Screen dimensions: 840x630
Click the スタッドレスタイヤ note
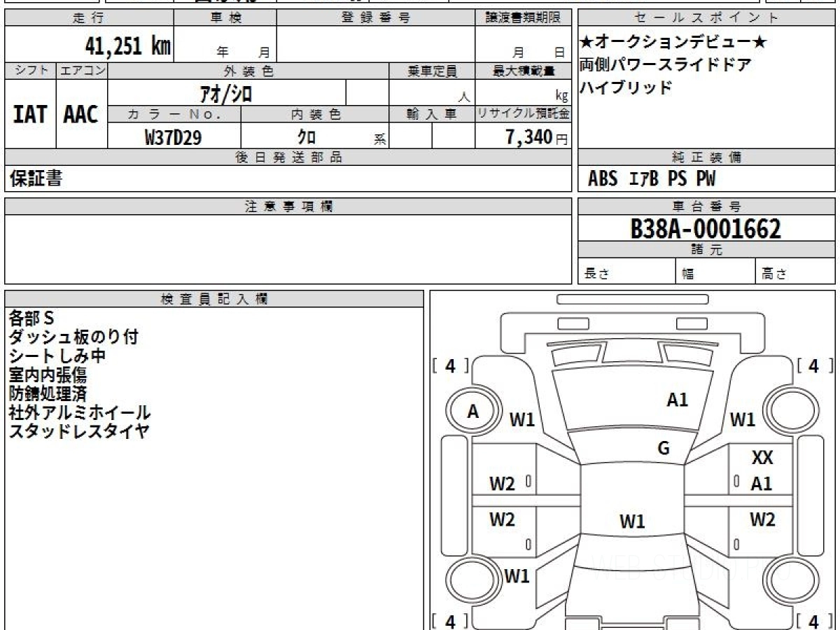(79, 431)
